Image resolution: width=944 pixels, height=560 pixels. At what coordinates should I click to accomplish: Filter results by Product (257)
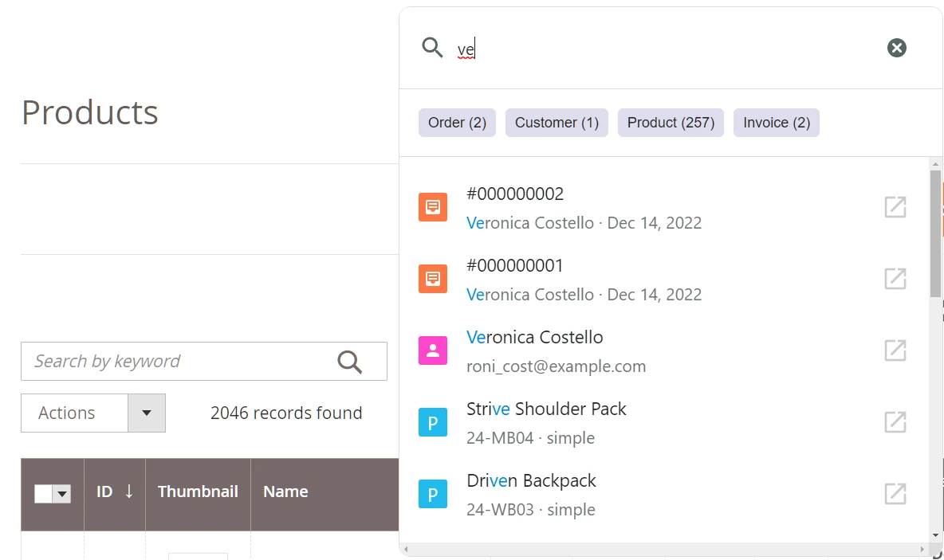tap(671, 123)
